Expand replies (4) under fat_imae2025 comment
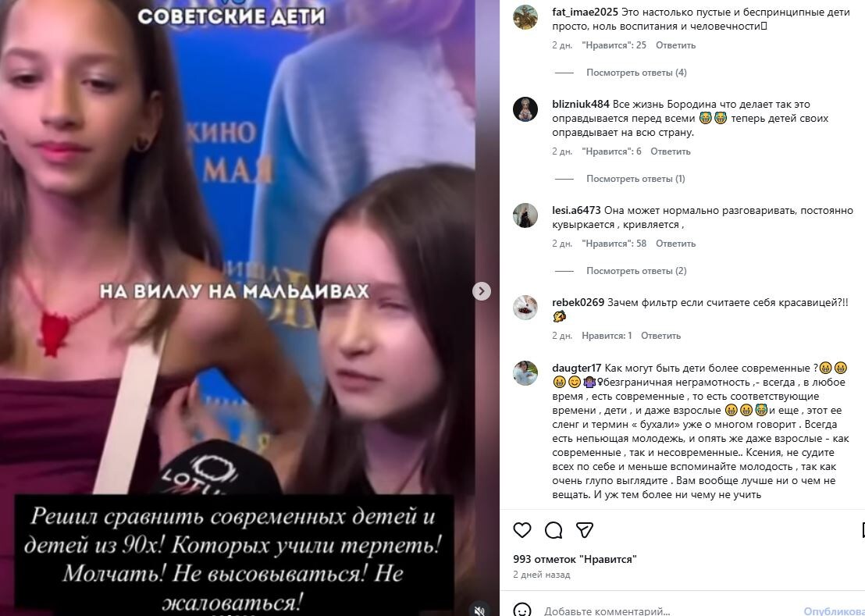Viewport: 865px width, 616px height. point(636,73)
